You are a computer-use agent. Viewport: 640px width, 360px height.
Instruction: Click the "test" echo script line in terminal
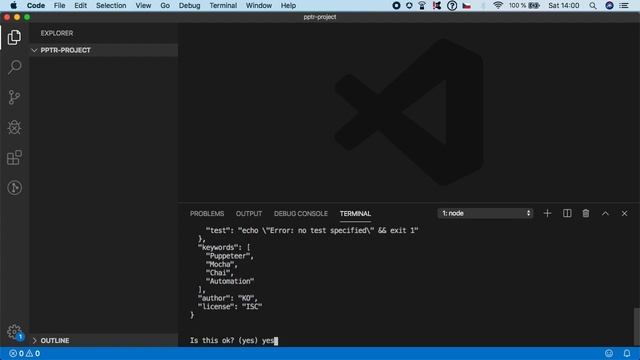312,231
